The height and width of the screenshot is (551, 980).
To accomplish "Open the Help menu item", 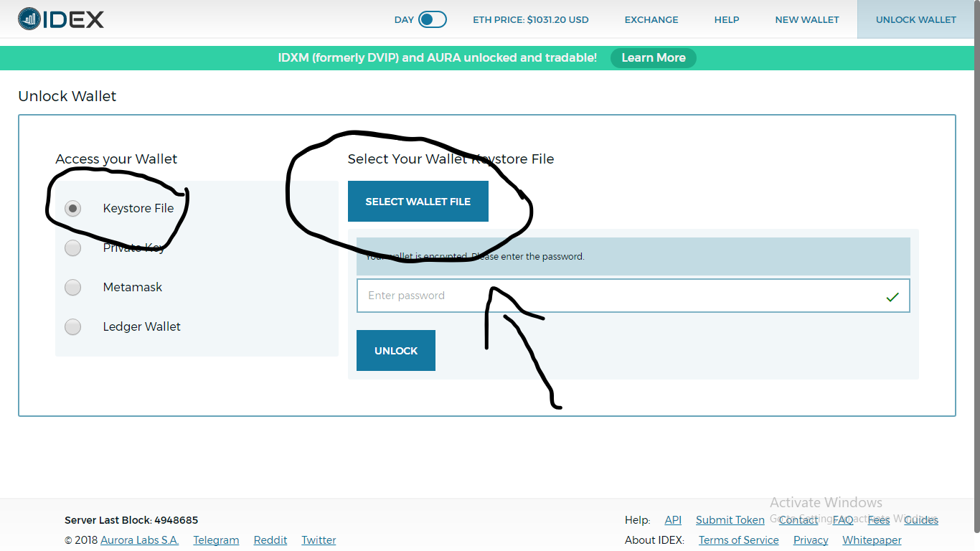I will click(726, 19).
